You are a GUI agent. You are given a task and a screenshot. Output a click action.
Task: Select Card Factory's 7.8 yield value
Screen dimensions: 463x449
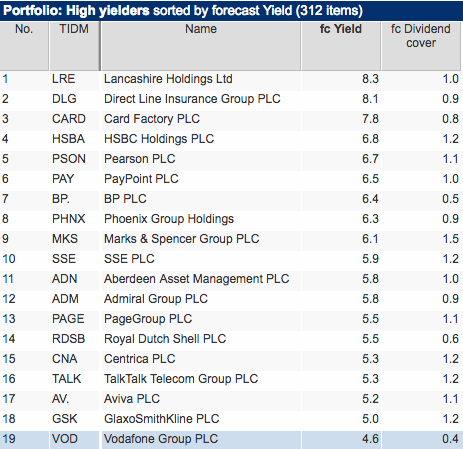tap(370, 119)
